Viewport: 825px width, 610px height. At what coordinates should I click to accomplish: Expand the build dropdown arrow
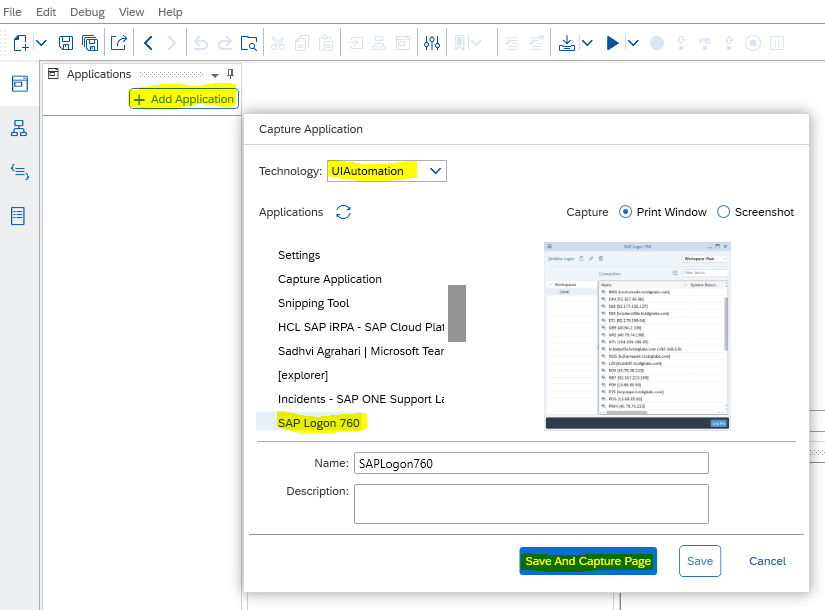click(x=587, y=43)
